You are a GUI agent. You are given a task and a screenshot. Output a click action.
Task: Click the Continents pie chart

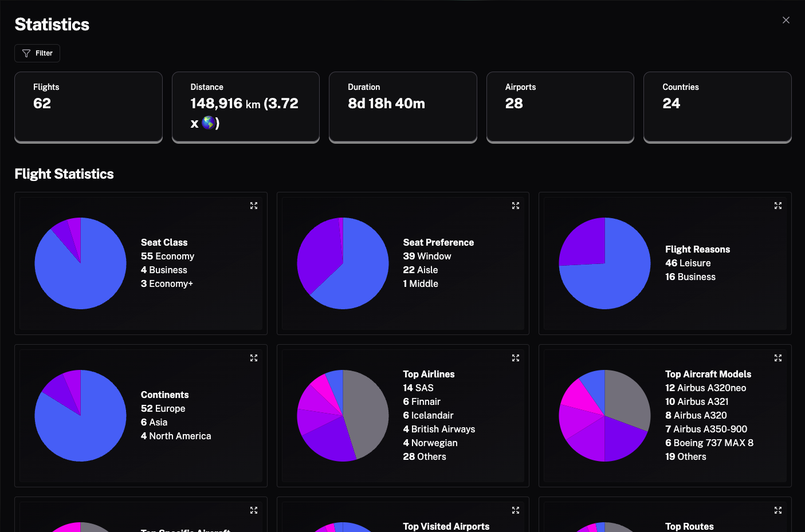tap(81, 416)
